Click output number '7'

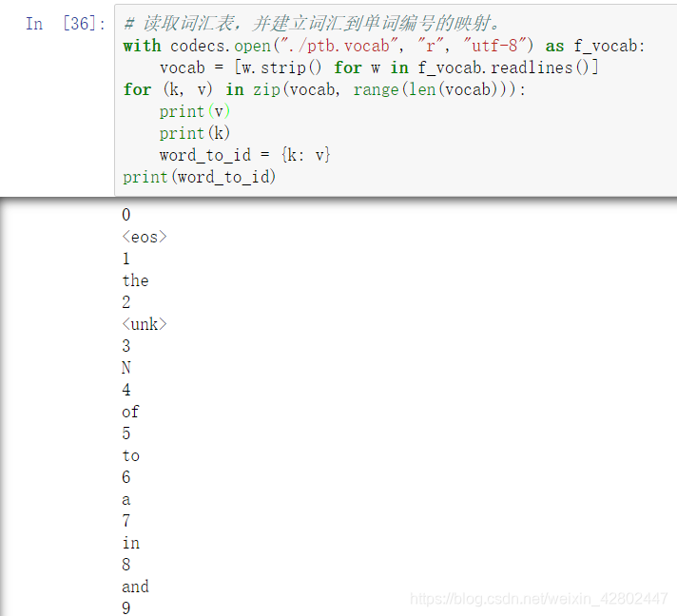click(x=126, y=521)
